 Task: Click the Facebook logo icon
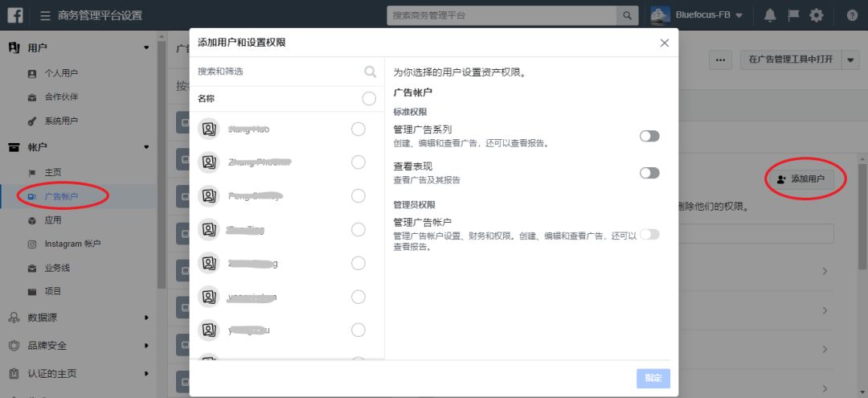[x=15, y=15]
